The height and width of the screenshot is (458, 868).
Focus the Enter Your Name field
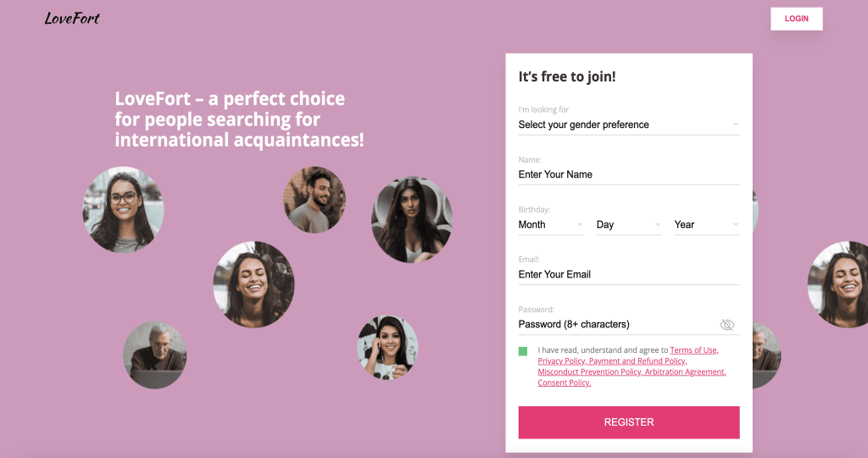(x=628, y=175)
